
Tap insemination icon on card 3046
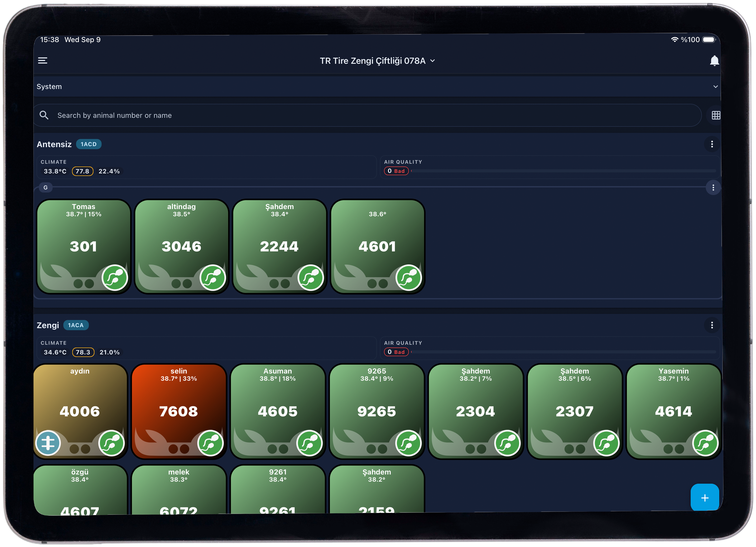pos(213,277)
